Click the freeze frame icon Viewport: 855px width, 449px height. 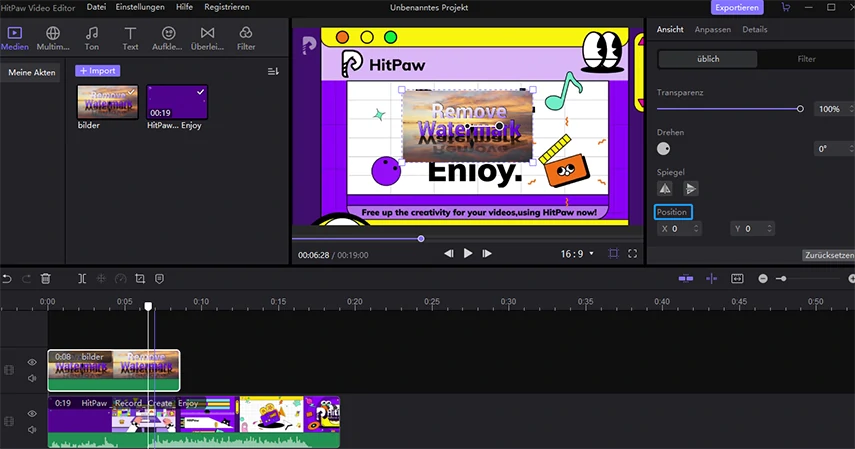(x=101, y=279)
